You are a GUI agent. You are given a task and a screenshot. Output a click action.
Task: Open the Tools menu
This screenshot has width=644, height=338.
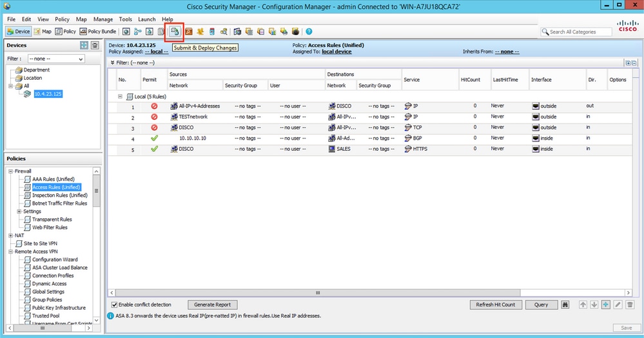point(126,19)
